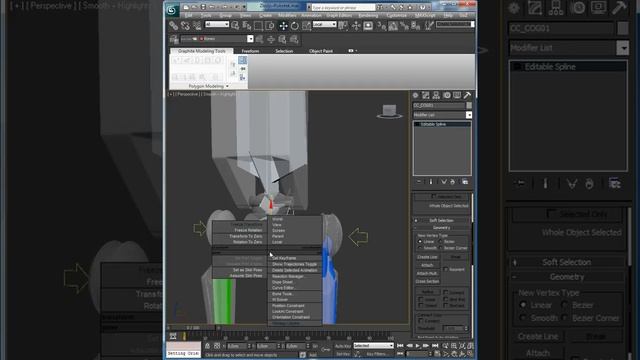Click the 3ds Max application button
The image size is (640, 360).
171,10
